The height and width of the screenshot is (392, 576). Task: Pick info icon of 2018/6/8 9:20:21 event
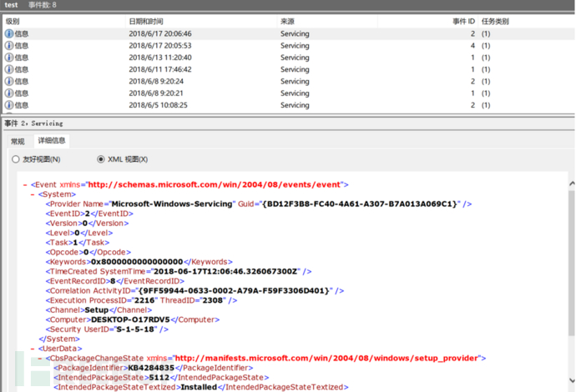[x=9, y=93]
